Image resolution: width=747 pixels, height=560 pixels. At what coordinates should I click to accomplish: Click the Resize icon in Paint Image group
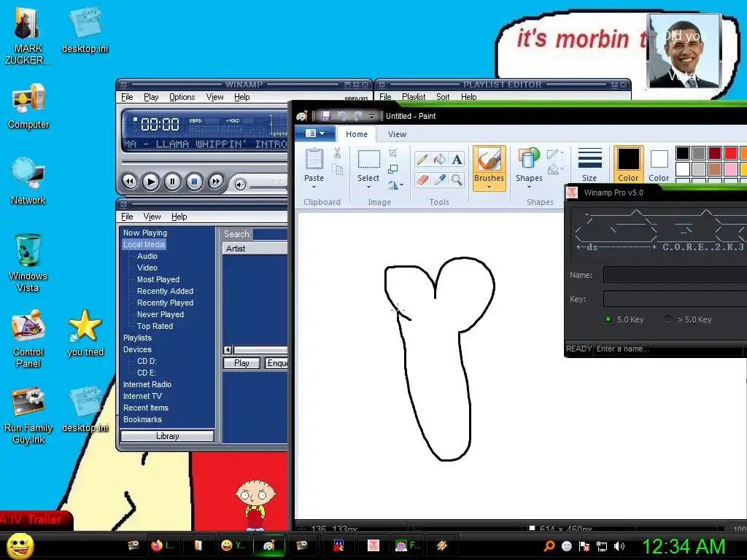(x=392, y=169)
